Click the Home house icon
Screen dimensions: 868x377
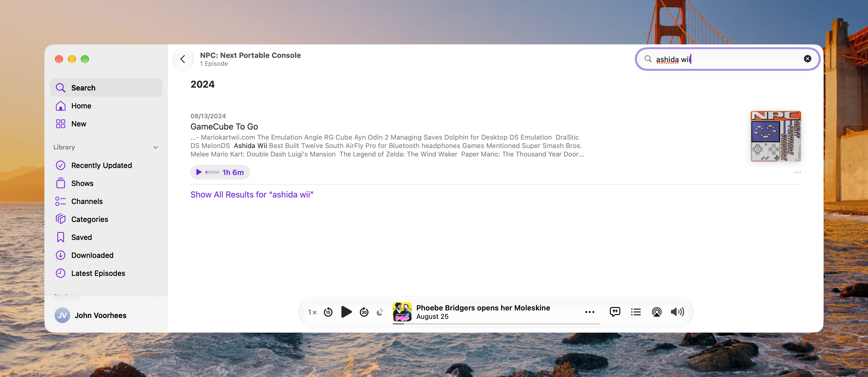point(60,106)
